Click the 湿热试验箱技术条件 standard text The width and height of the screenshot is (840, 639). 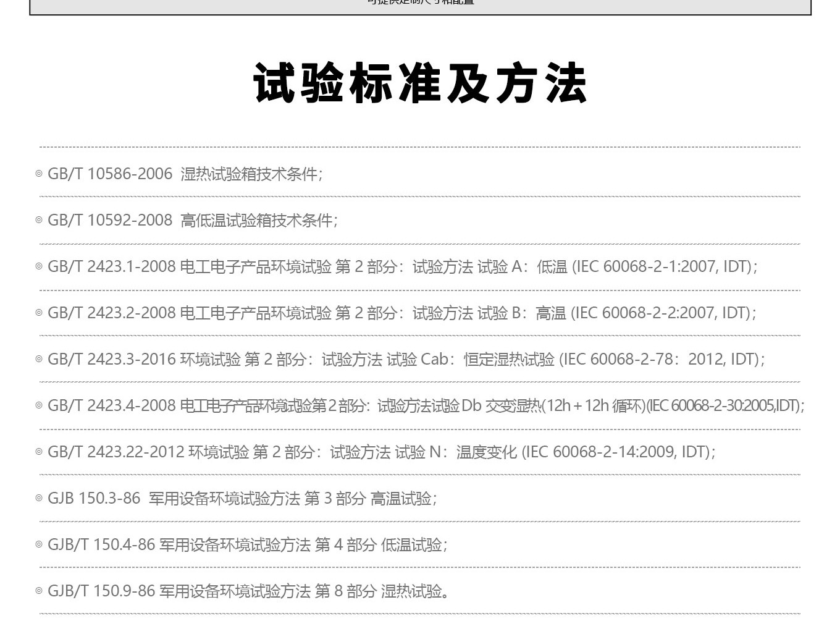[x=251, y=174]
